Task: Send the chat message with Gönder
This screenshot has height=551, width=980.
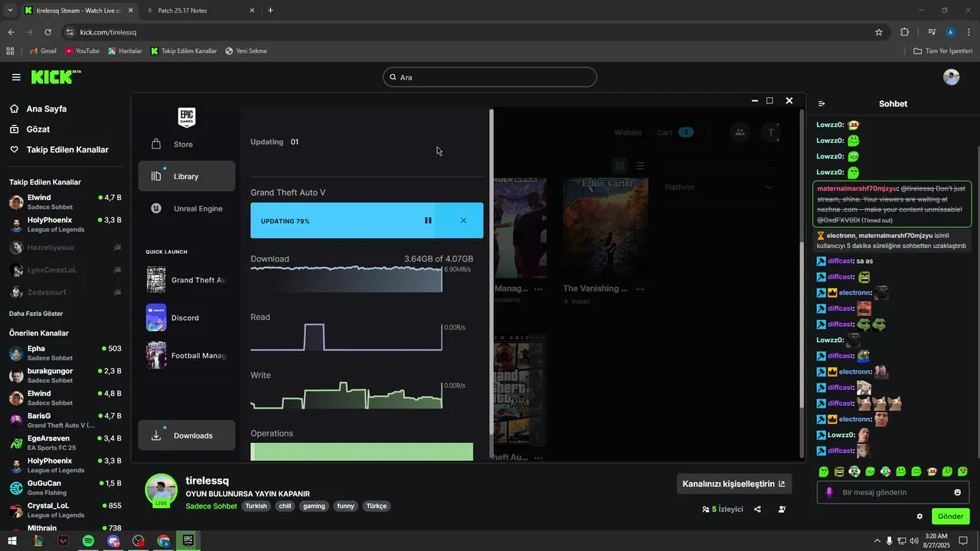Action: 951,517
